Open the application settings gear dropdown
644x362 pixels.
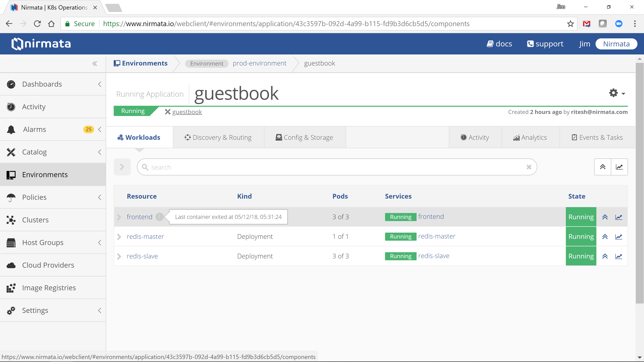point(617,93)
